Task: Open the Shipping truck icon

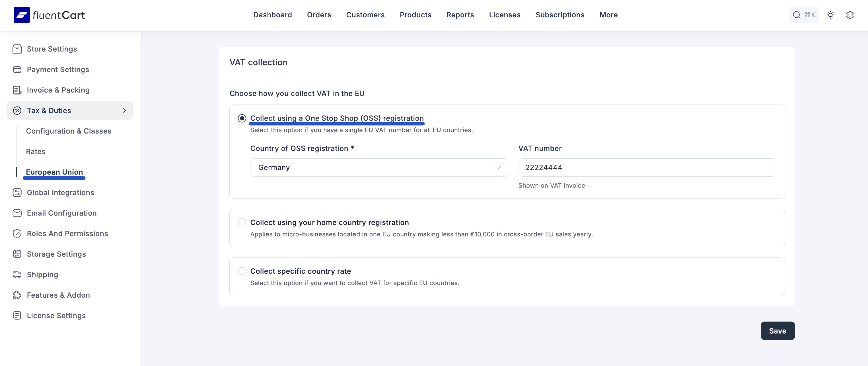Action: [x=18, y=274]
